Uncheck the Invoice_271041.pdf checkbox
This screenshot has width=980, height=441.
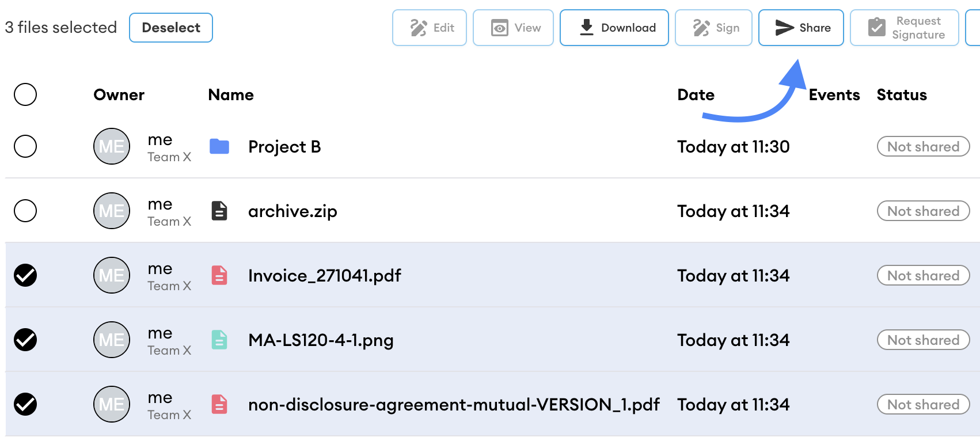[x=25, y=275]
